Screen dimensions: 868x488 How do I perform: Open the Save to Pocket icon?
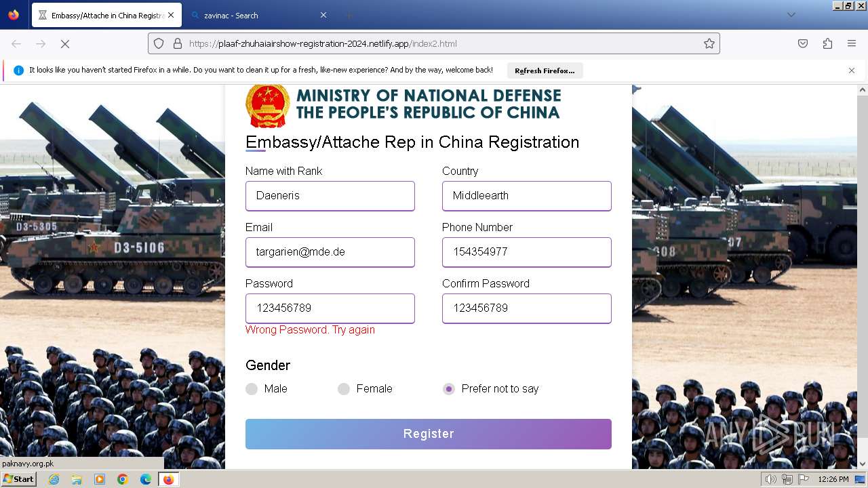(803, 43)
